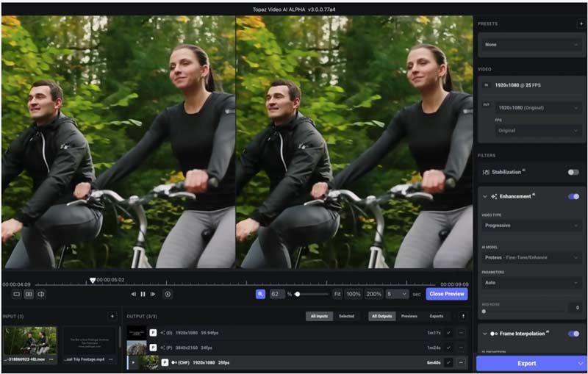Click the Close Preview button
The height and width of the screenshot is (374, 588).
pos(446,294)
